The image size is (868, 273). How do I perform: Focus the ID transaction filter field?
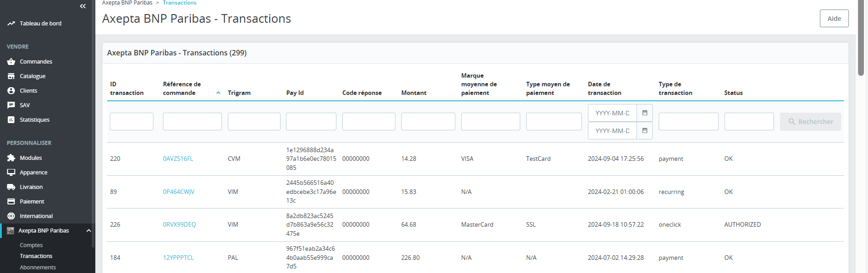click(132, 122)
